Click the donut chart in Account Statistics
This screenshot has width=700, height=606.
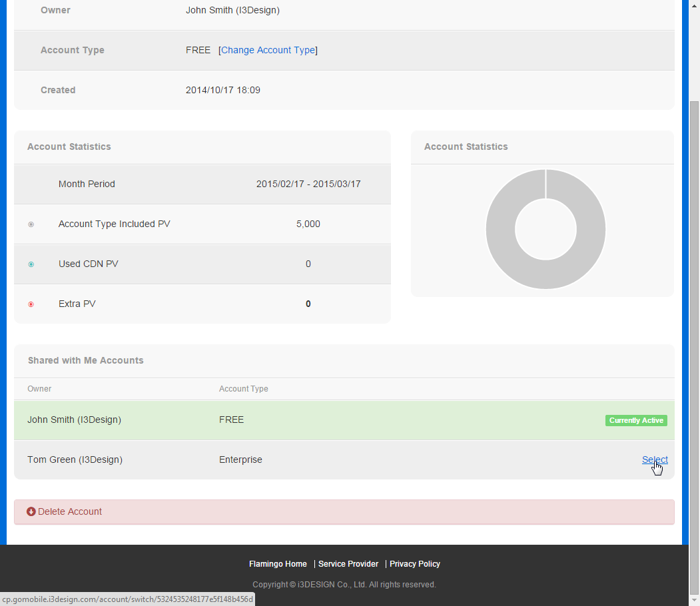[x=545, y=229]
